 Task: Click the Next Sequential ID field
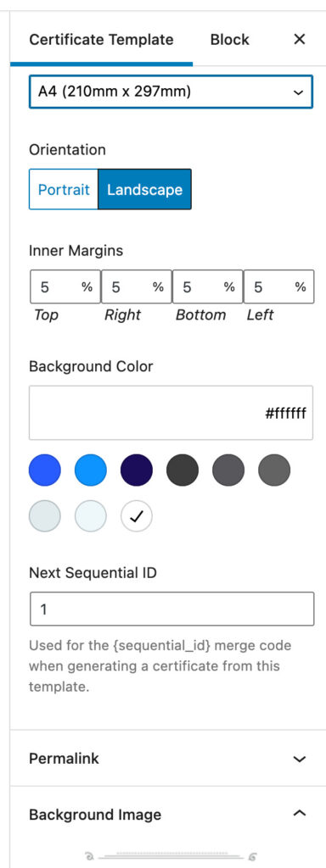[171, 609]
